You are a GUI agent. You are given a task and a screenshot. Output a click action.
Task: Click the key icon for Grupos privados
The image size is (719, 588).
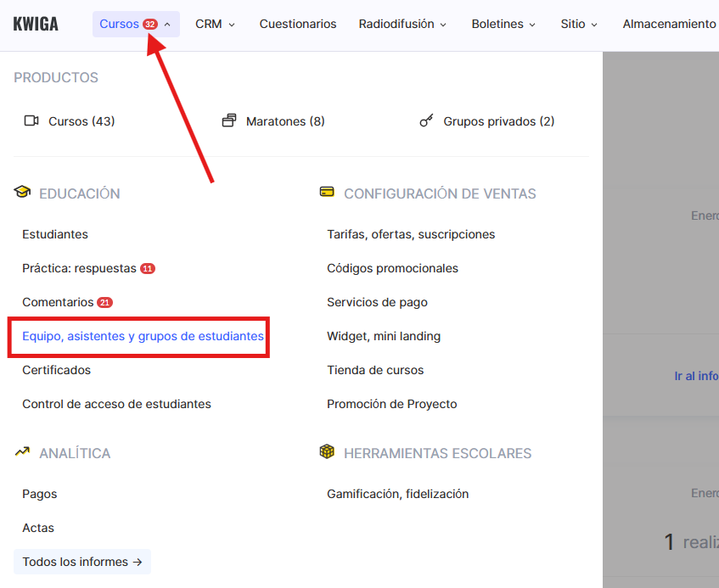pos(426,121)
